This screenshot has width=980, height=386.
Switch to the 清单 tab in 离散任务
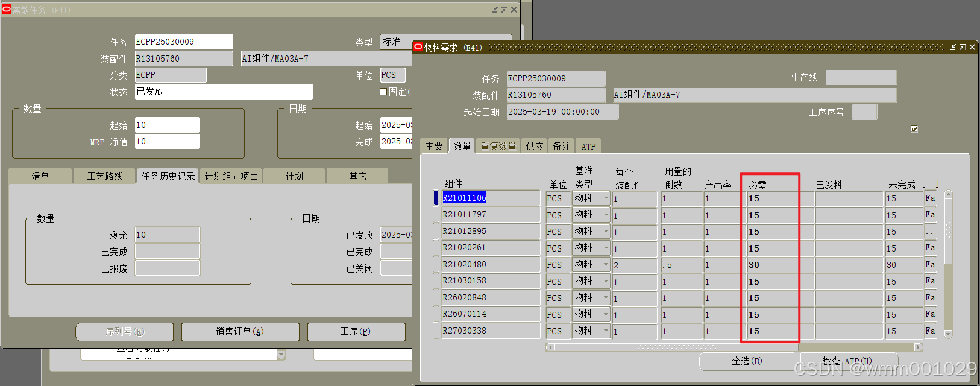tap(40, 176)
